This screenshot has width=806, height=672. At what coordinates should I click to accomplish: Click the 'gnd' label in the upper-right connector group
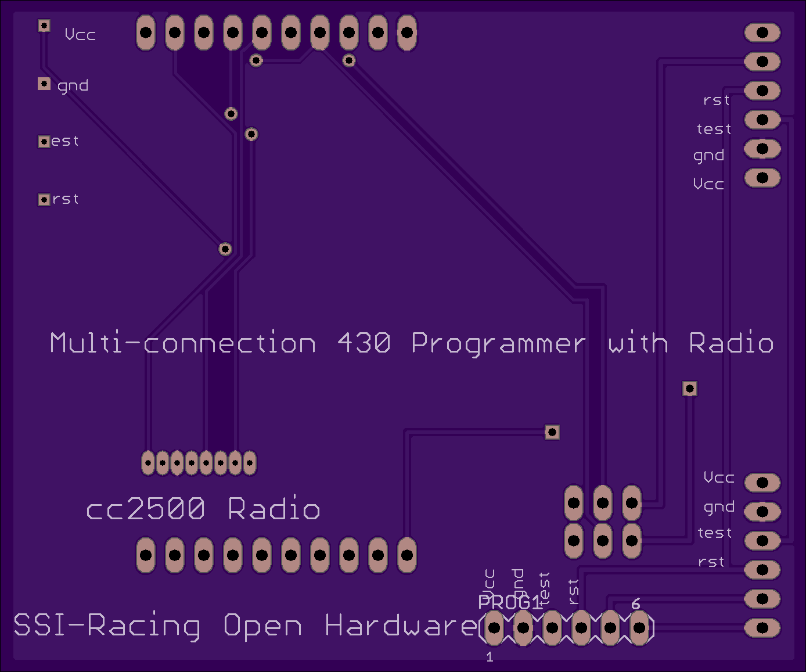point(708,156)
